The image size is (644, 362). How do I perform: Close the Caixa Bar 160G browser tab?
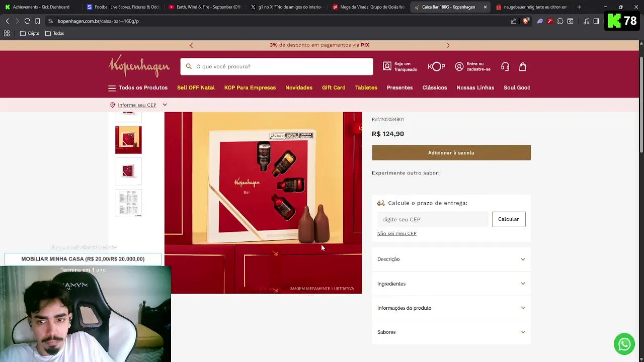coord(485,7)
